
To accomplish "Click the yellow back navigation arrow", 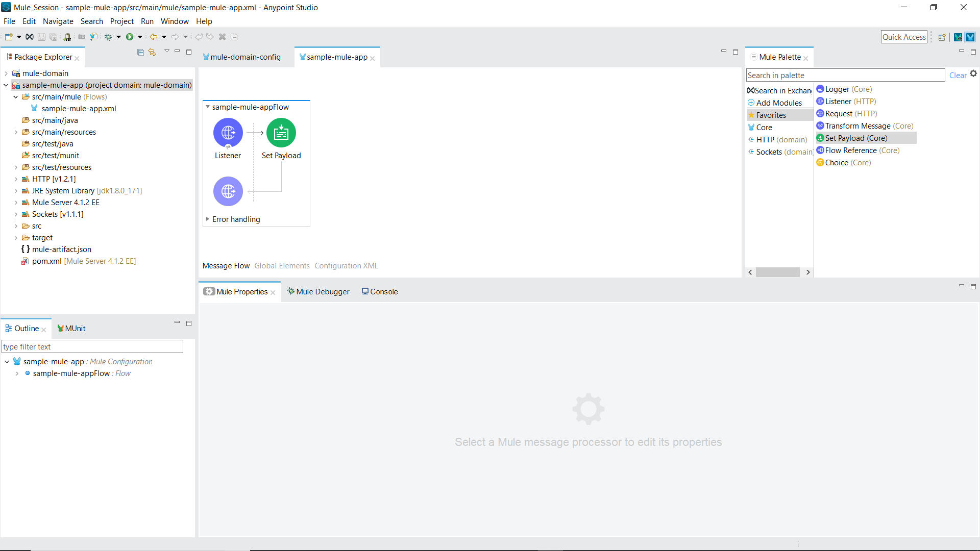I will coord(153,37).
